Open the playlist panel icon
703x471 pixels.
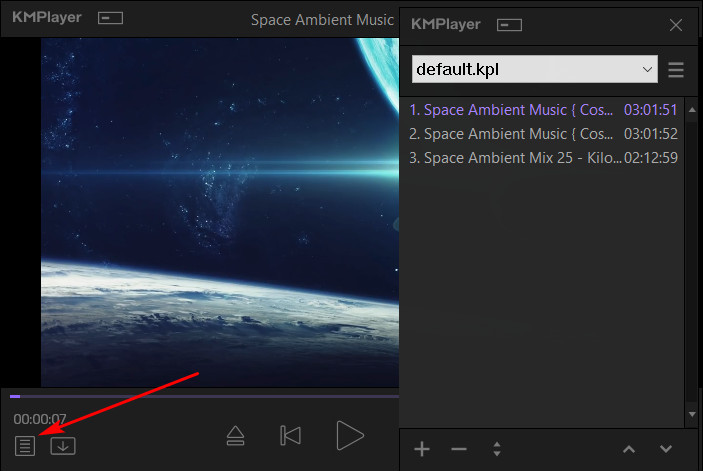[x=25, y=446]
